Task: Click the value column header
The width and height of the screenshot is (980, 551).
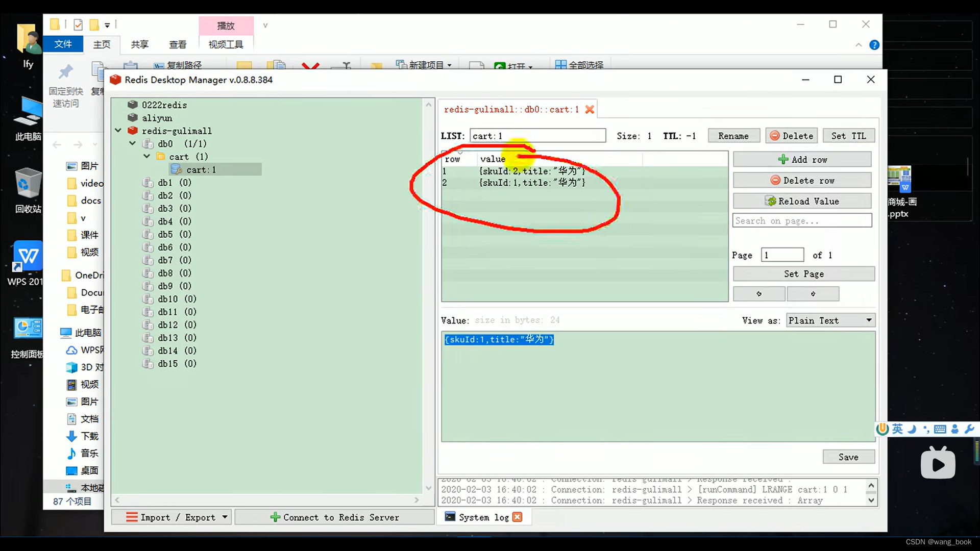Action: click(x=559, y=159)
